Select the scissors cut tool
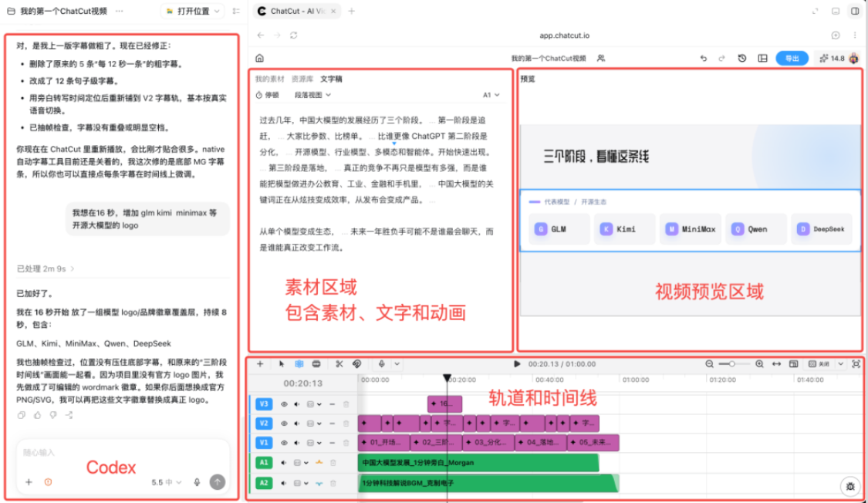This screenshot has width=868, height=503. pos(339,364)
